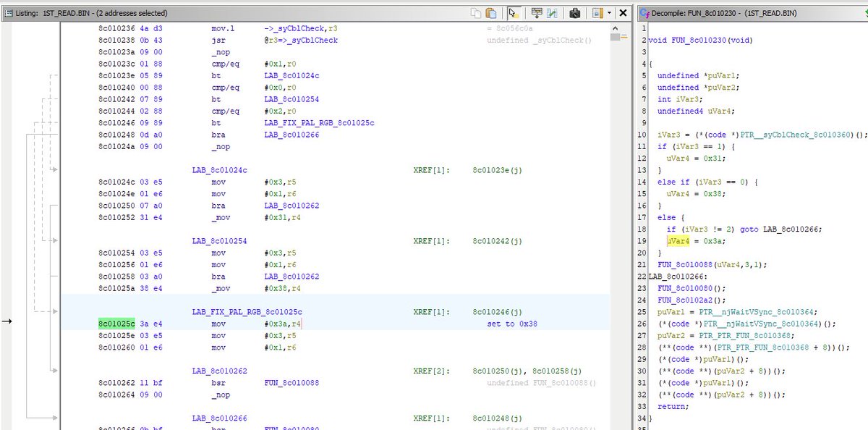
Task: Close the Listing panel
Action: (x=624, y=13)
